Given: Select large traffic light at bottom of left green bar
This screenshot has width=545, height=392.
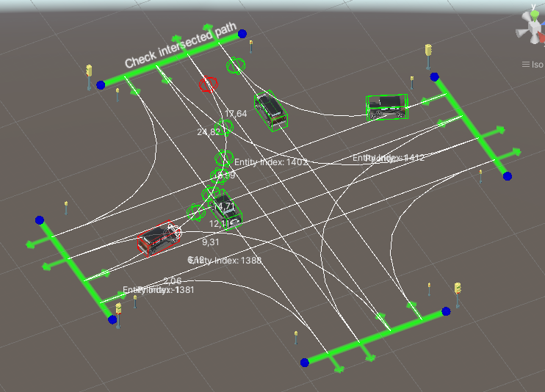Looking at the screenshot, I should coord(118,316).
